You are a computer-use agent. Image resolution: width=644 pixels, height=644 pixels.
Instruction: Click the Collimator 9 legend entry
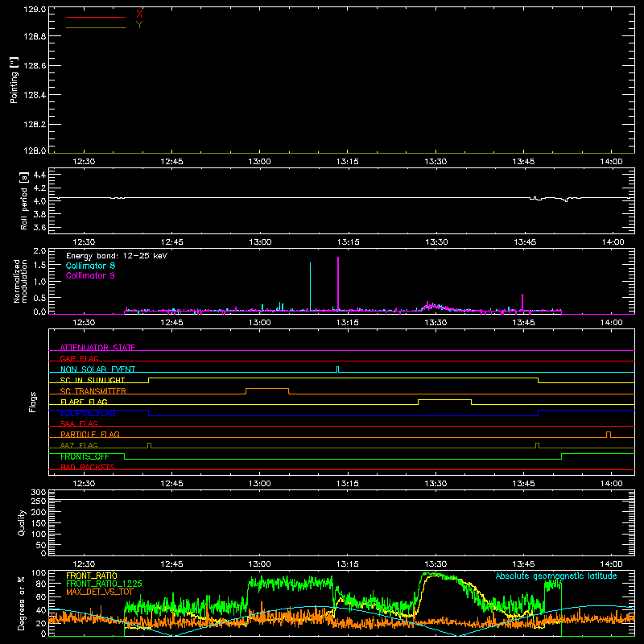click(x=90, y=275)
